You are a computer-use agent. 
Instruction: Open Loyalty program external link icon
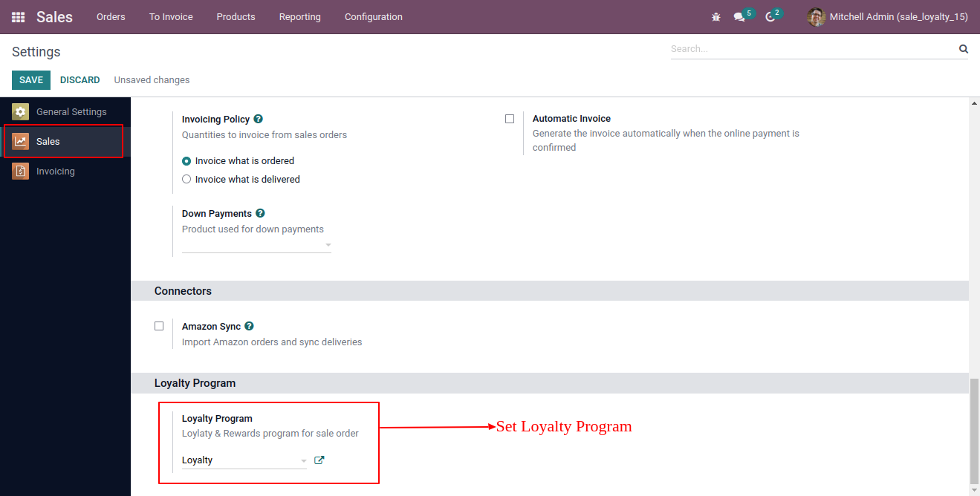tap(319, 460)
